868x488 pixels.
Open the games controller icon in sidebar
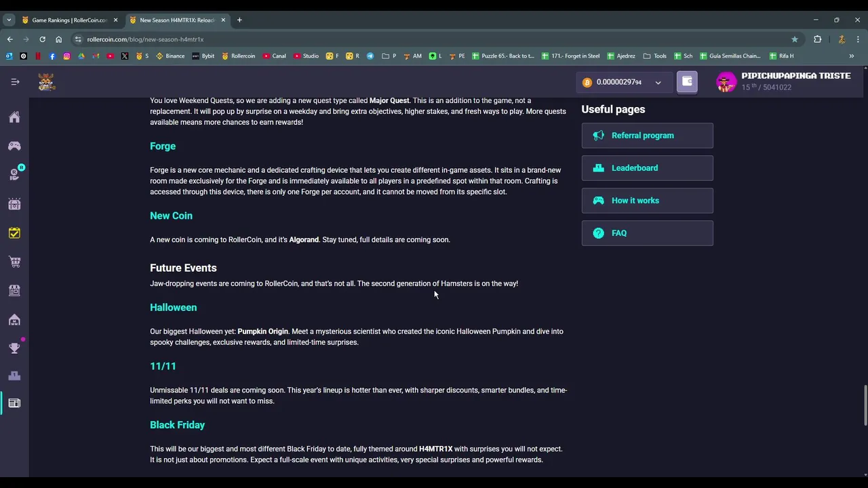pyautogui.click(x=14, y=146)
